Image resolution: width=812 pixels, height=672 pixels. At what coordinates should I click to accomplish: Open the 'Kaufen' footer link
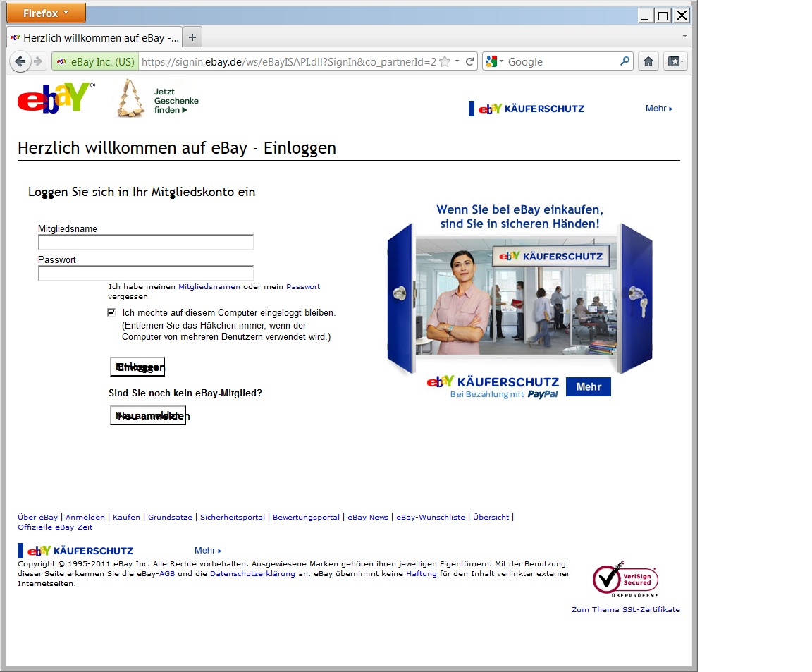pos(126,517)
